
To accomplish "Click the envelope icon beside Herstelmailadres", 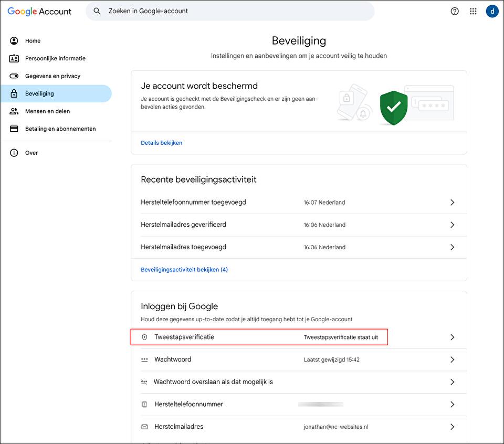I will coord(145,427).
